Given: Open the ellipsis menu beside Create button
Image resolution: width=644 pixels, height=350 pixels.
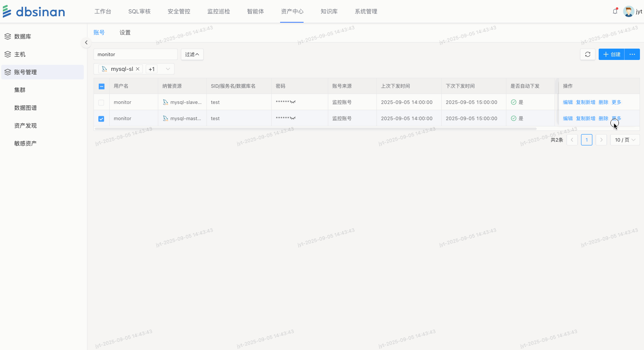Looking at the screenshot, I should (632, 54).
